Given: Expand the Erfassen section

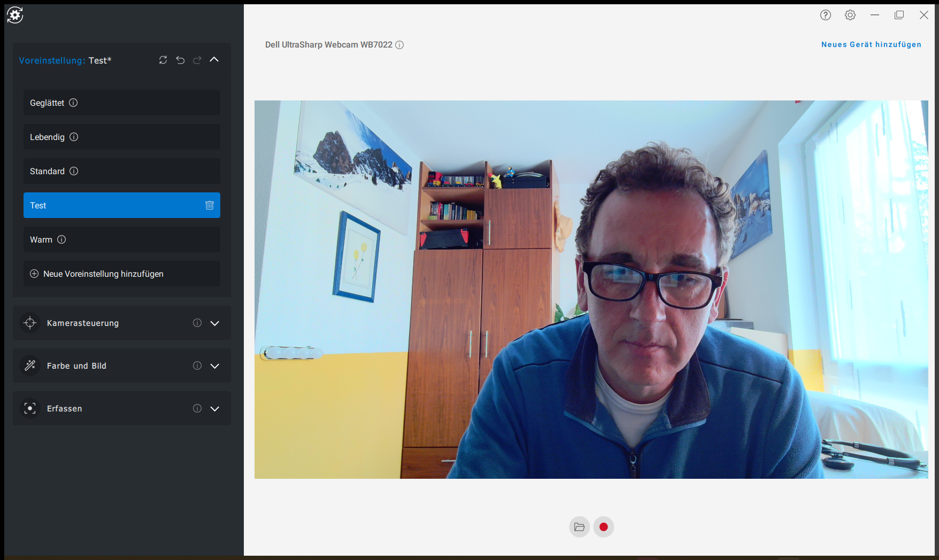Looking at the screenshot, I should pyautogui.click(x=215, y=409).
